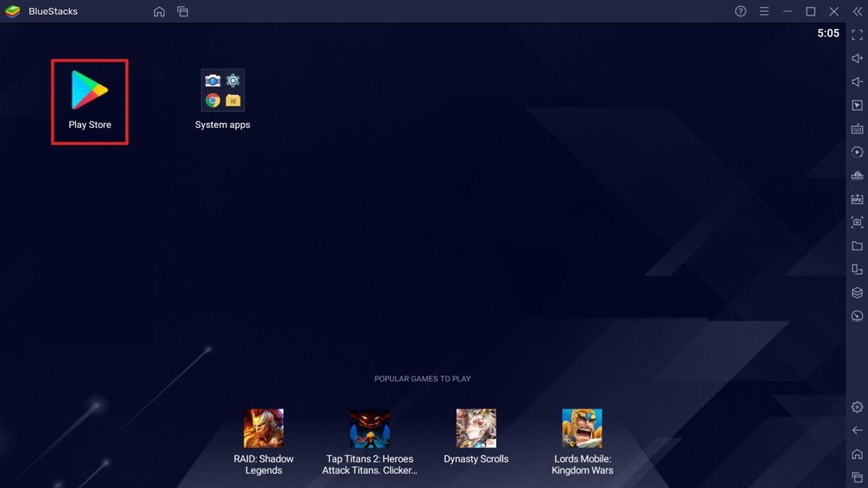868x488 pixels.
Task: Open the media folder icon in sidebar
Action: tap(857, 246)
